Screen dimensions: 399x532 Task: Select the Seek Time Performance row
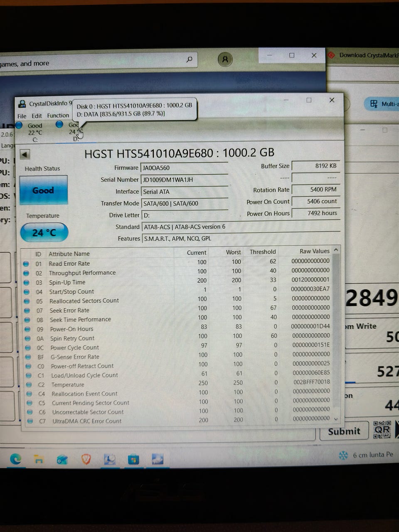[177, 318]
